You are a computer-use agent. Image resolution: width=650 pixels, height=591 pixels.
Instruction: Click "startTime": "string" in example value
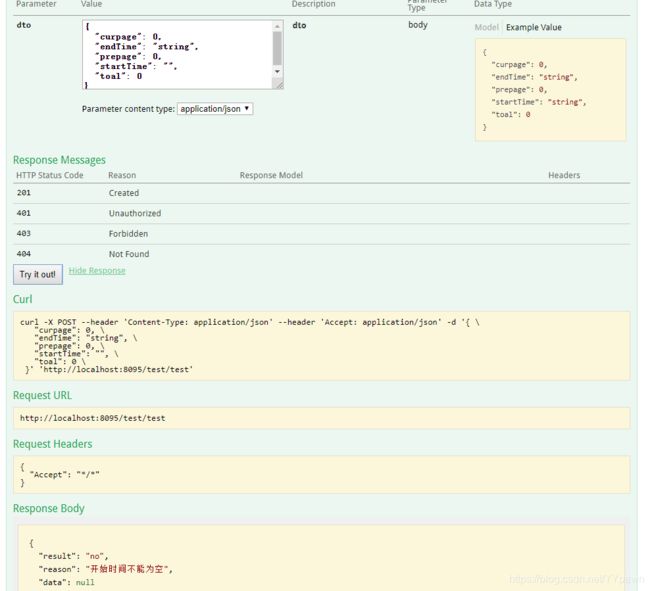538,102
